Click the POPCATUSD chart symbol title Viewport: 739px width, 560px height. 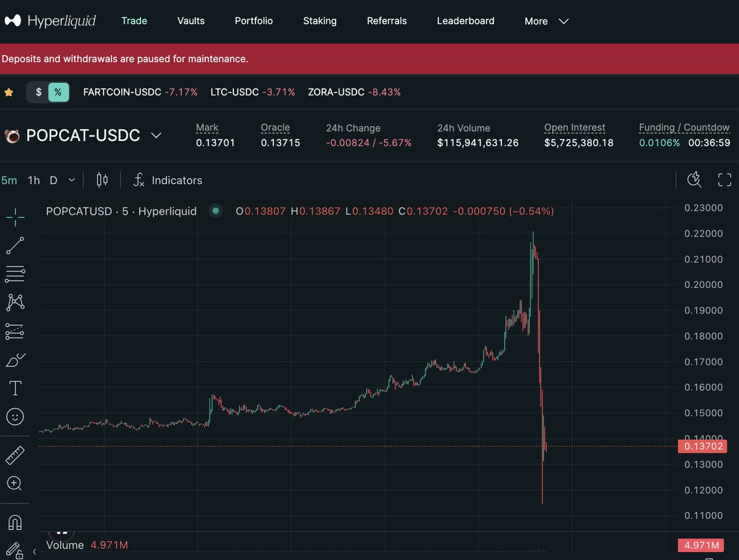tap(121, 211)
